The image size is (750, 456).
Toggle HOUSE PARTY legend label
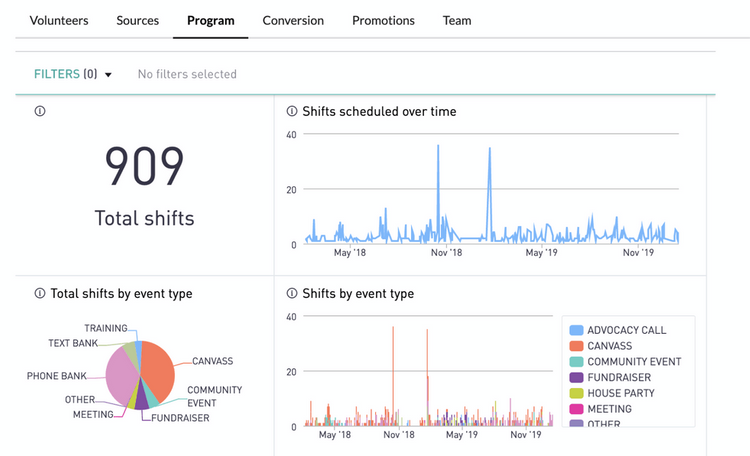621,393
